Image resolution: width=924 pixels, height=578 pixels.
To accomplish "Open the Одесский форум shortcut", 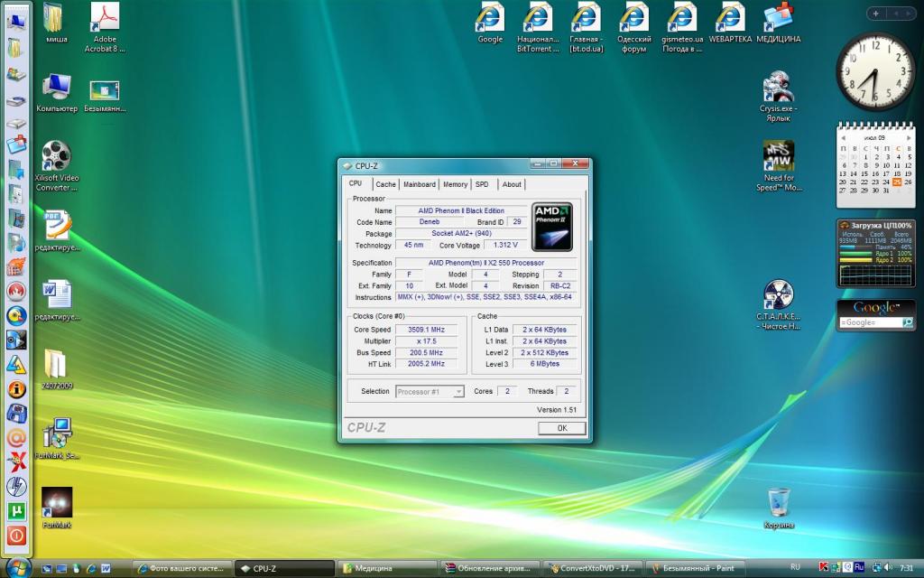I will click(x=633, y=27).
